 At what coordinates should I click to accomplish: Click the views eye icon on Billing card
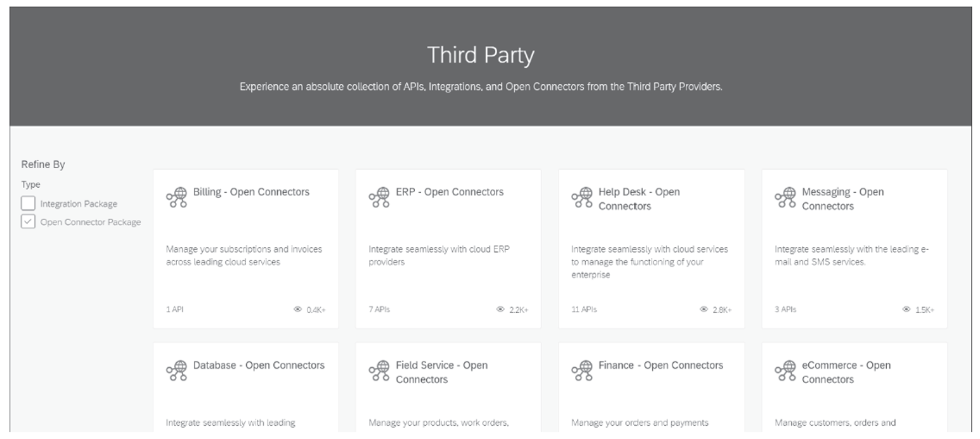298,309
